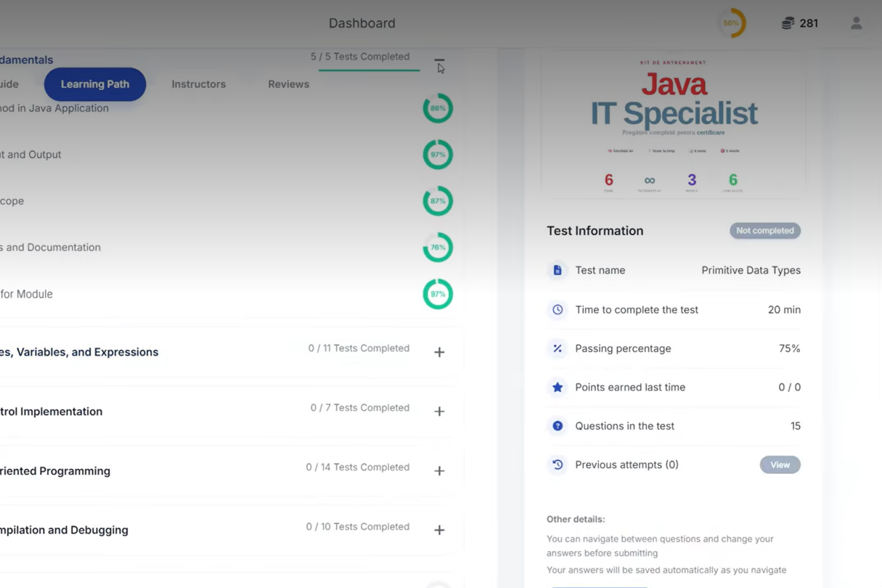Click the '0 / 0' points value
882x588 pixels.
(x=790, y=387)
